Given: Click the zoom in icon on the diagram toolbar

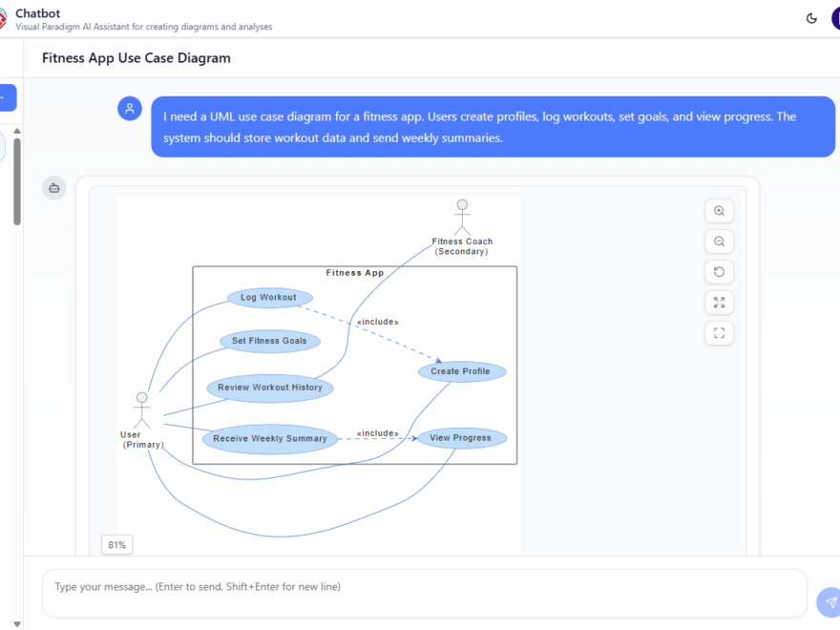Looking at the screenshot, I should tap(719, 210).
